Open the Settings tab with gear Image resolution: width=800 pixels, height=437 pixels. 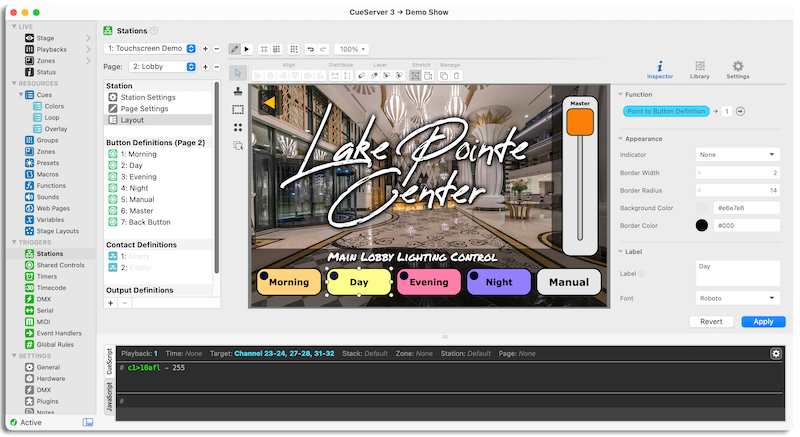(x=738, y=70)
